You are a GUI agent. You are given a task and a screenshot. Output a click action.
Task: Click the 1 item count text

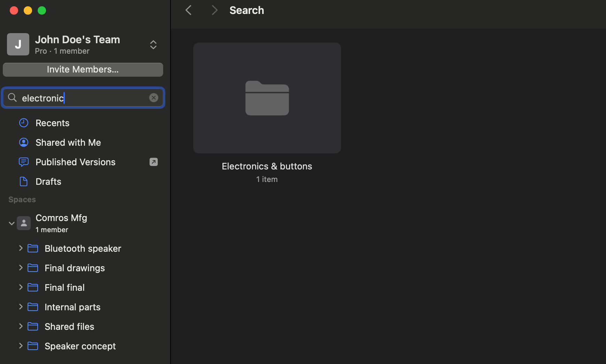[267, 179]
